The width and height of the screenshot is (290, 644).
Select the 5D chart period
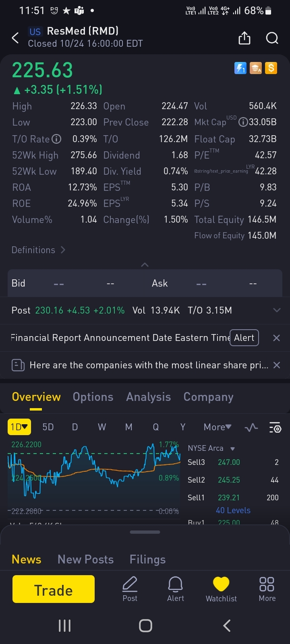[48, 427]
